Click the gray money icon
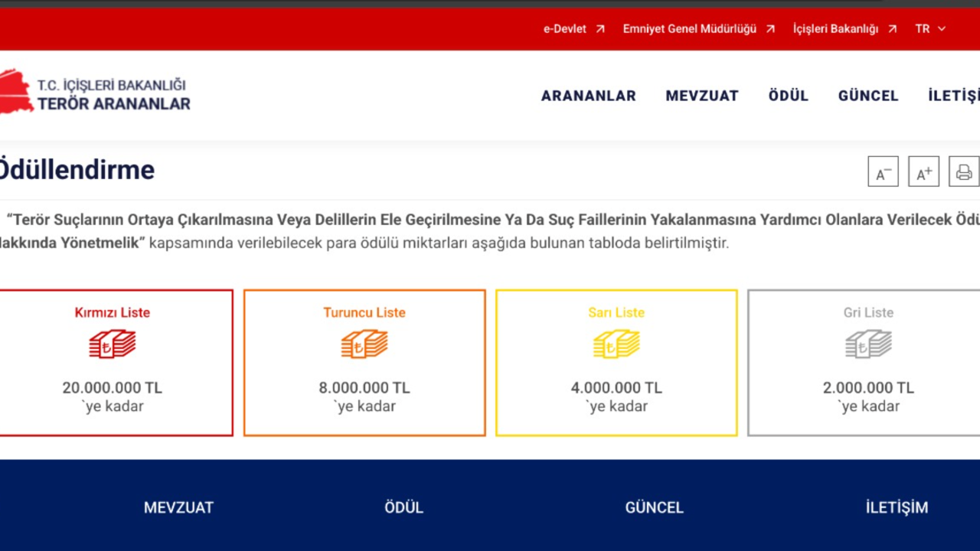980x551 pixels. [868, 344]
